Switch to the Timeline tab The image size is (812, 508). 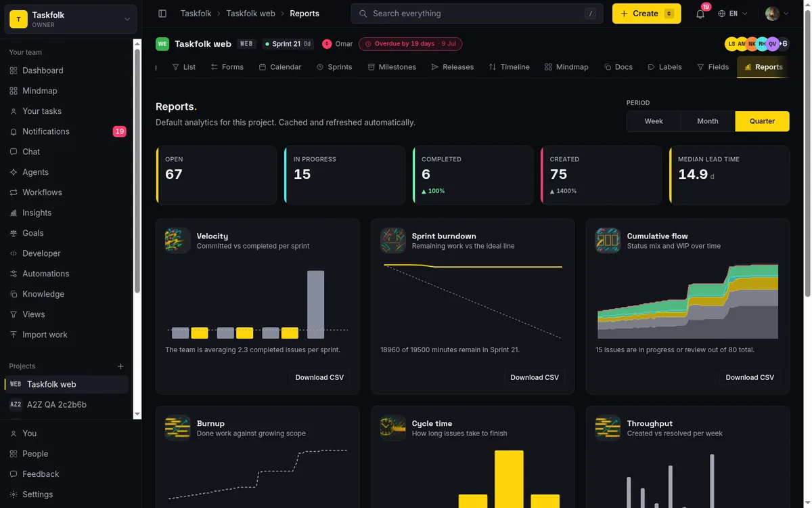[510, 67]
